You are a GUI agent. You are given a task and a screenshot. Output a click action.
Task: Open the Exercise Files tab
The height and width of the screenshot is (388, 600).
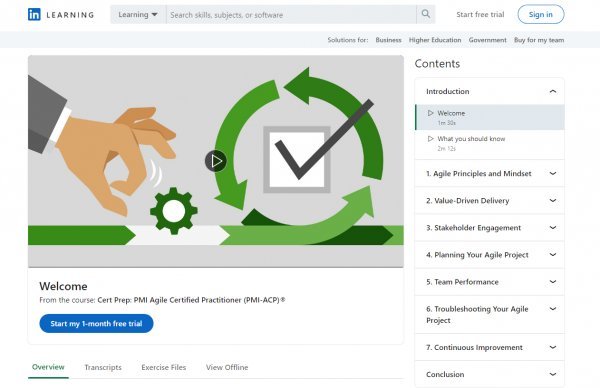[164, 367]
